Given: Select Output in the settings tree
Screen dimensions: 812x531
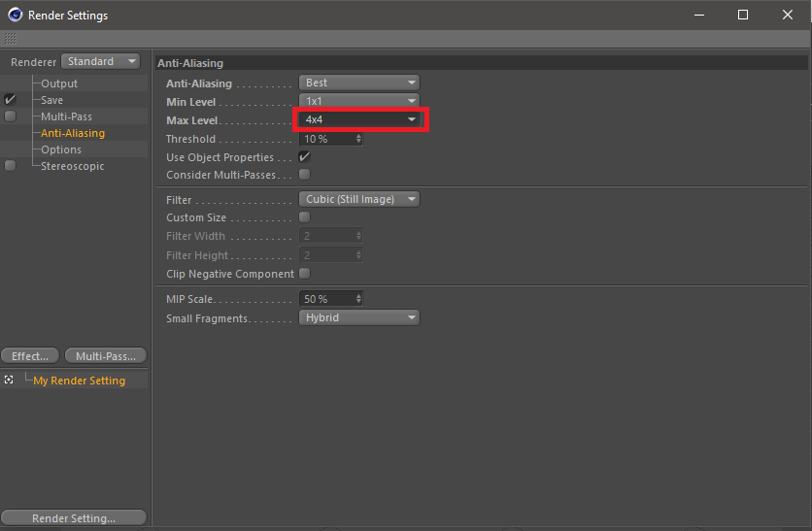Looking at the screenshot, I should tap(59, 83).
